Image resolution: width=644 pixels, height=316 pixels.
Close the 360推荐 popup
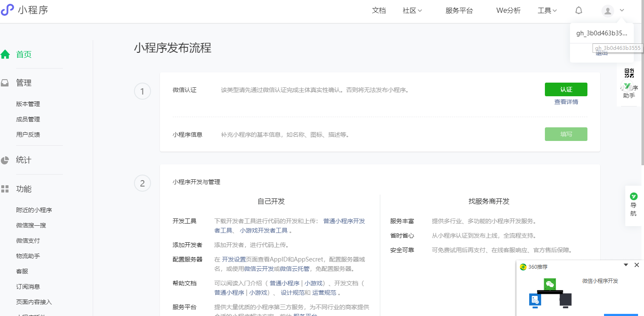click(x=637, y=265)
